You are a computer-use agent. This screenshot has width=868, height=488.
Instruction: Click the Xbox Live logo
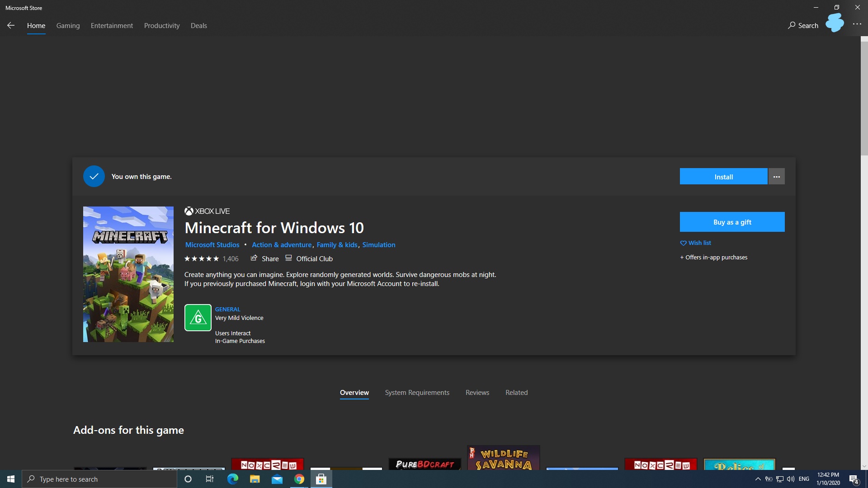[x=207, y=211]
